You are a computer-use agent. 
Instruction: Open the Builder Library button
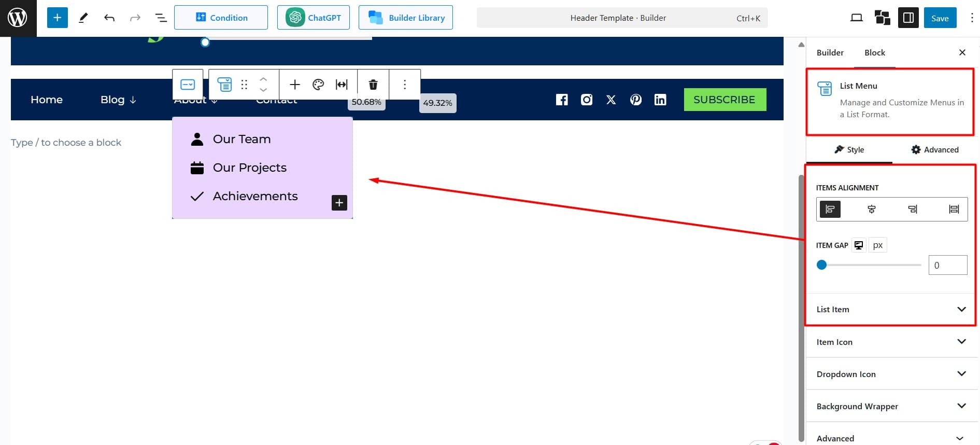tap(405, 18)
